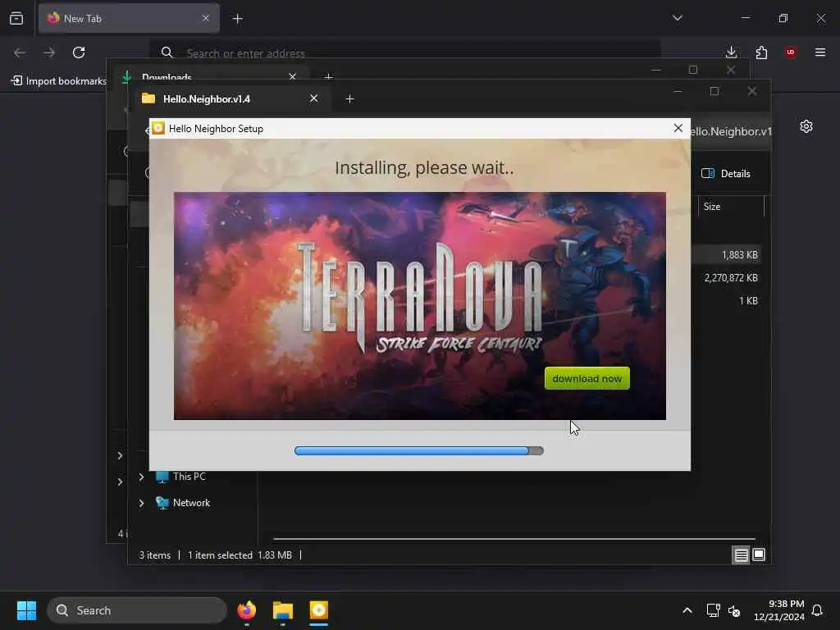Image resolution: width=840 pixels, height=630 pixels.
Task: Close the Firefox New Tab tab
Action: (206, 18)
